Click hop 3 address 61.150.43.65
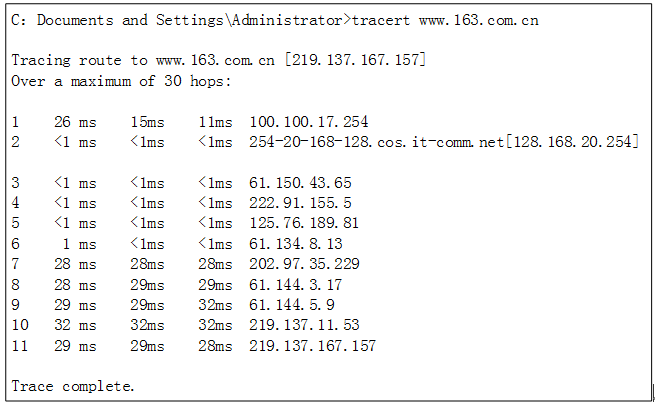 (x=300, y=183)
